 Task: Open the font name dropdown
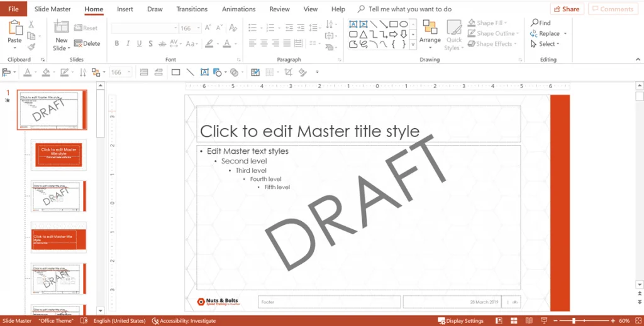point(176,28)
